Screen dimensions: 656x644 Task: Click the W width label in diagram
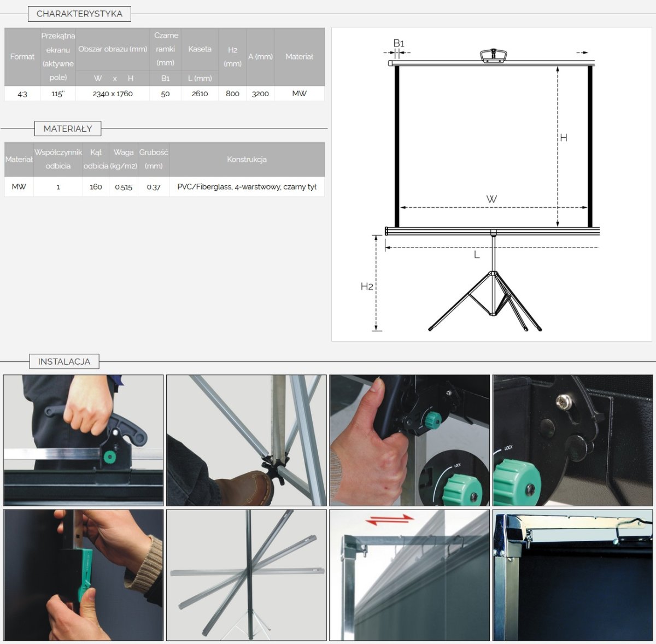click(491, 200)
